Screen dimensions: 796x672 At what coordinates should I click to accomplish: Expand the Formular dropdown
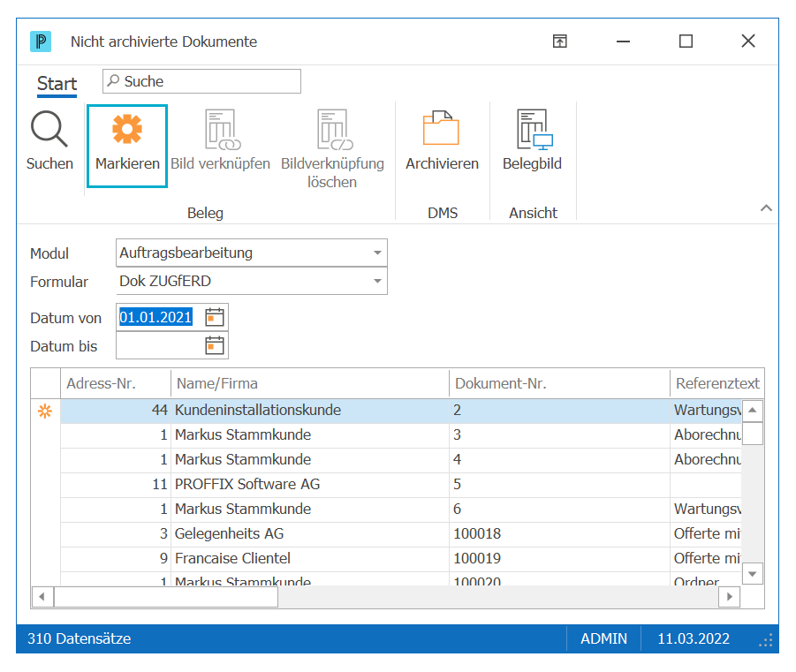[377, 281]
